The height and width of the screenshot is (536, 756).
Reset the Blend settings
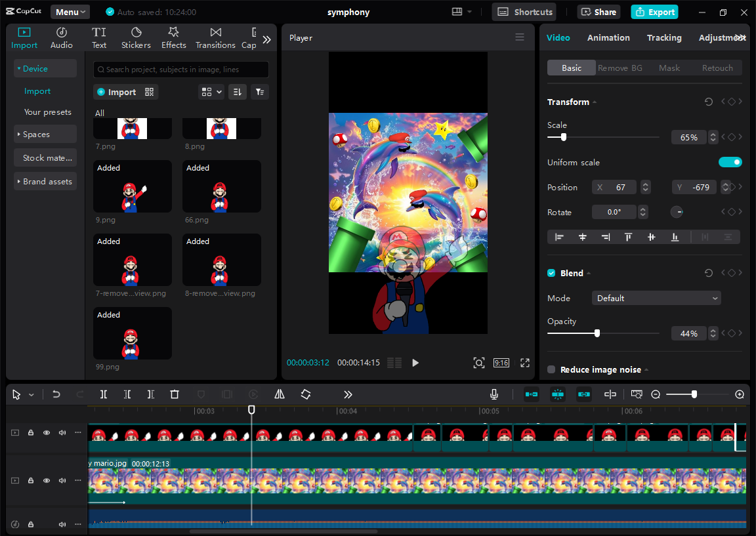tap(708, 273)
